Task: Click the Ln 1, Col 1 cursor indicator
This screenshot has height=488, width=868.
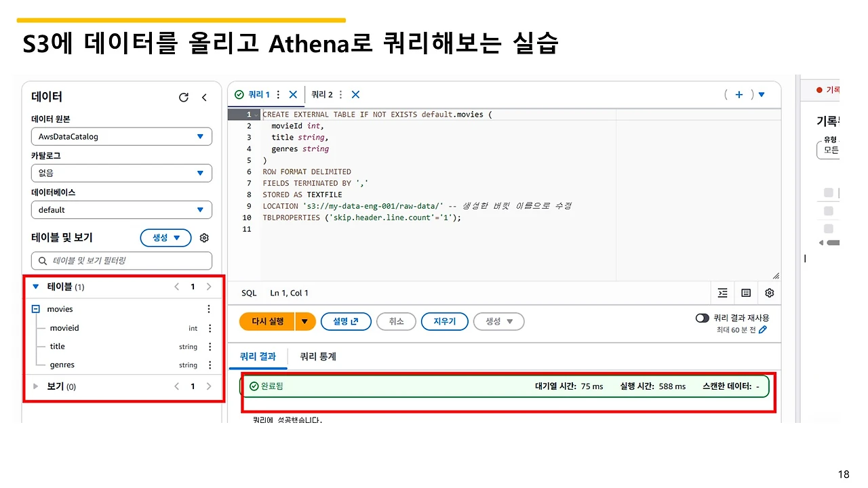Action: coord(289,293)
